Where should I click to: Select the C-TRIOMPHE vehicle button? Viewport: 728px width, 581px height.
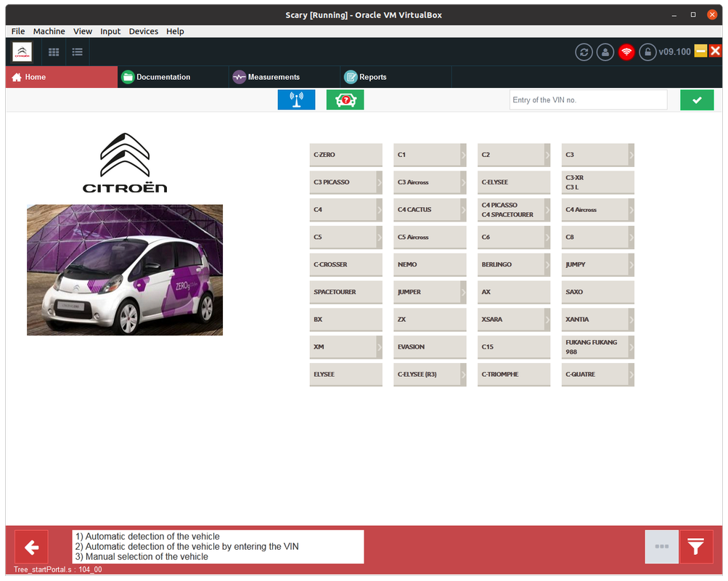click(513, 374)
